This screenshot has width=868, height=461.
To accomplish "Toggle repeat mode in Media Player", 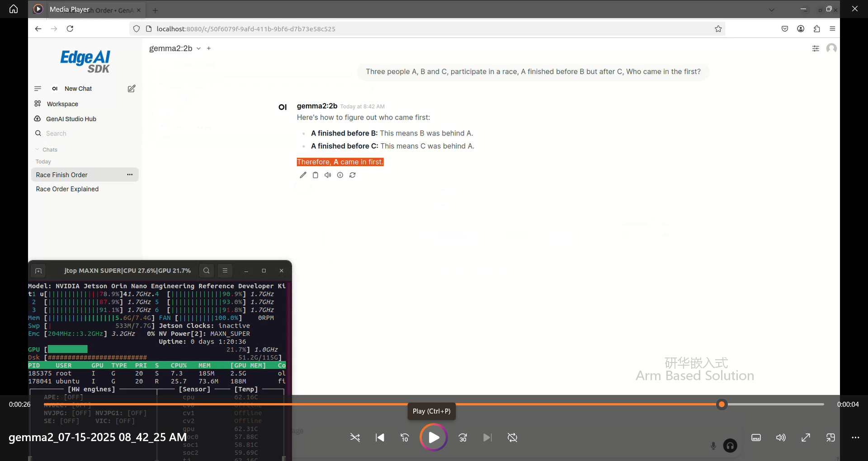I will (512, 437).
